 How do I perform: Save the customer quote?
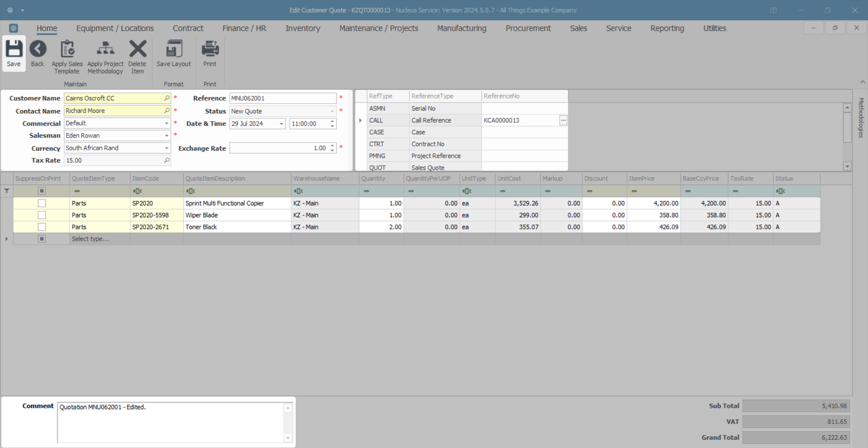coord(14,54)
